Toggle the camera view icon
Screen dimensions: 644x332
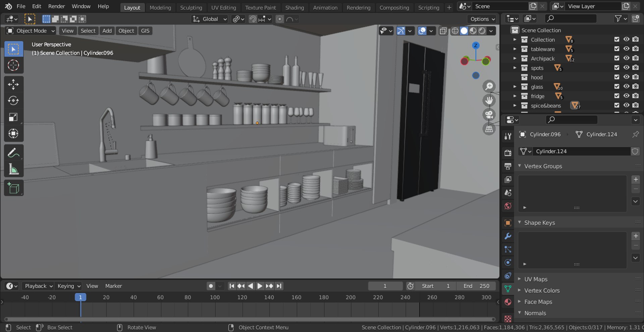489,115
